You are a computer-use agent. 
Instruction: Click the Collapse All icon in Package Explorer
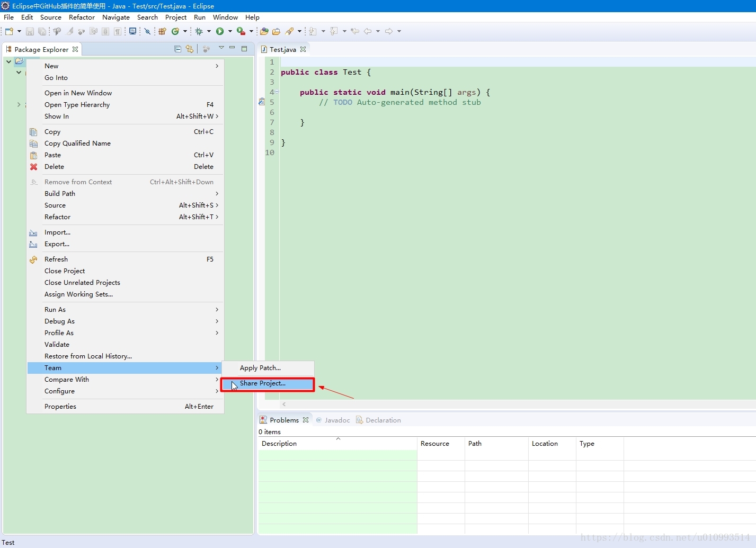click(x=177, y=49)
